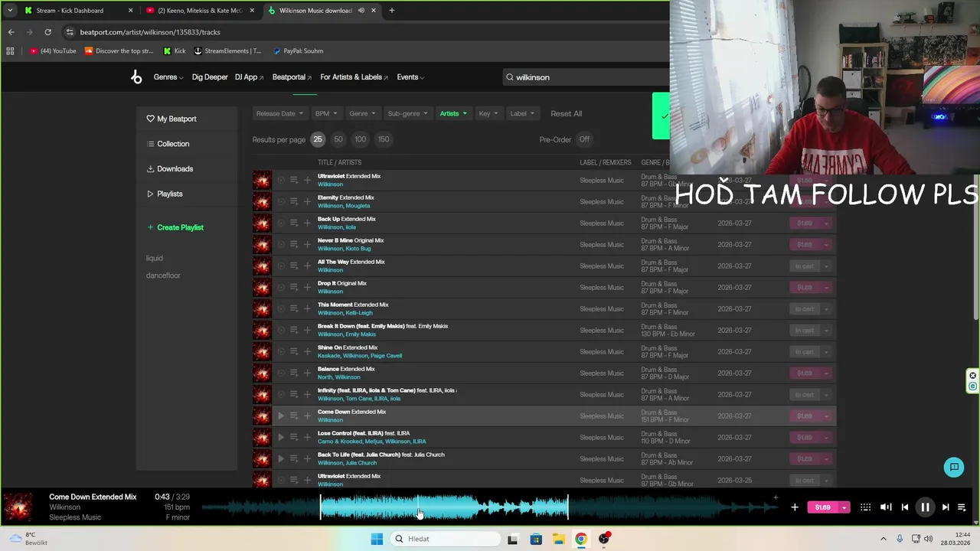Image resolution: width=980 pixels, height=551 pixels.
Task: Open For Artists & Labels menu
Action: click(354, 77)
